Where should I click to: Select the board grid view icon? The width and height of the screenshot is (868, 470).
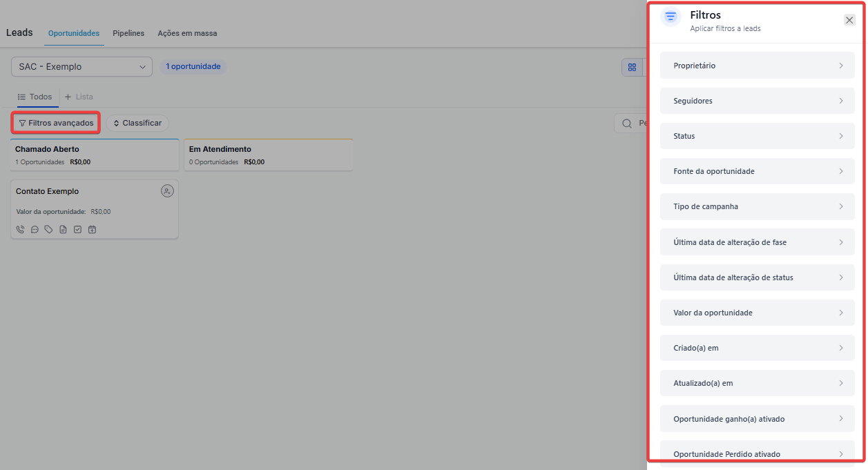point(632,67)
